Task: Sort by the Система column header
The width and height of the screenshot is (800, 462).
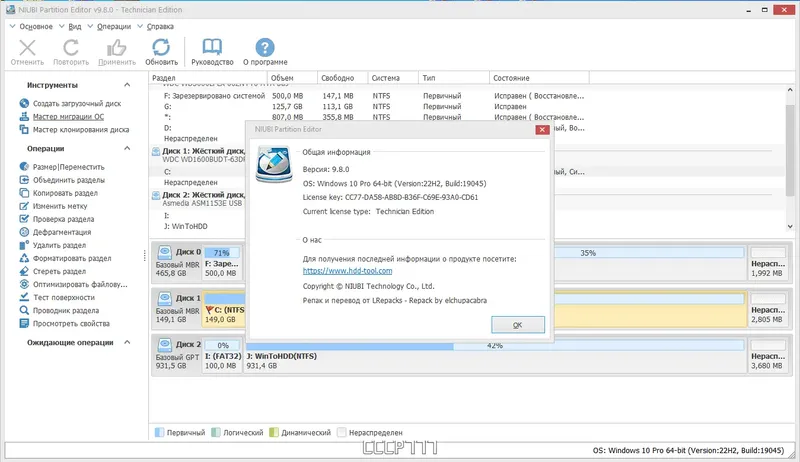Action: coord(393,78)
